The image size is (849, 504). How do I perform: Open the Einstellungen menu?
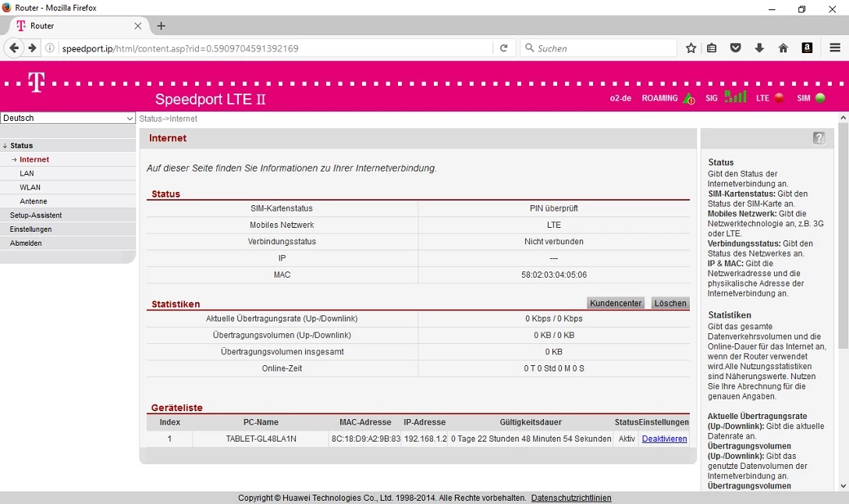pyautogui.click(x=31, y=229)
